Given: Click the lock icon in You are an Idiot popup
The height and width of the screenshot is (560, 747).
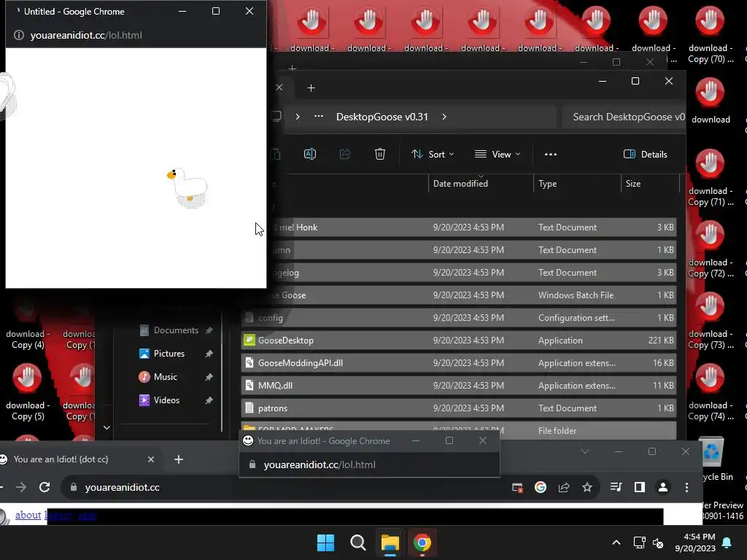Looking at the screenshot, I should [x=252, y=464].
